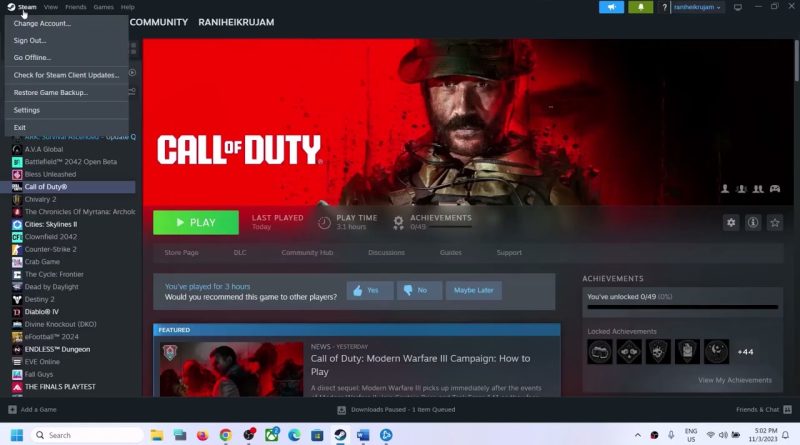Open View My Achievements link
The width and height of the screenshot is (800, 445).
tap(735, 380)
